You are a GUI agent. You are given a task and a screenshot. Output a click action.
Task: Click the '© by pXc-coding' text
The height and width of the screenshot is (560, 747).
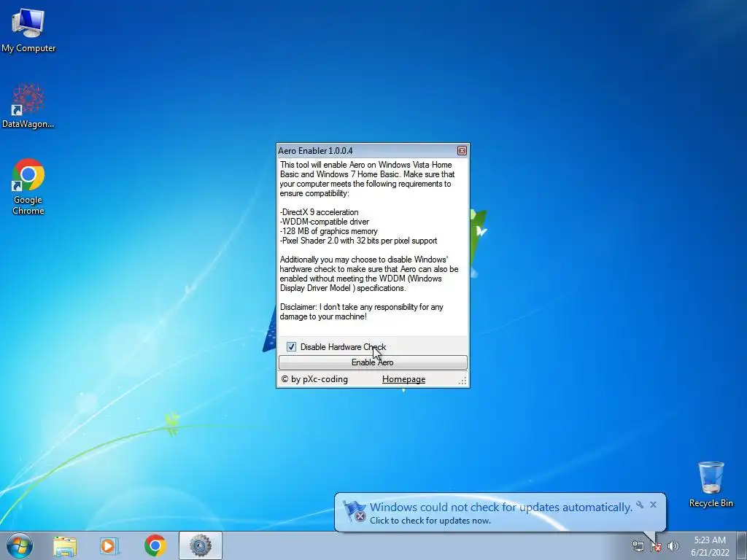coord(314,379)
